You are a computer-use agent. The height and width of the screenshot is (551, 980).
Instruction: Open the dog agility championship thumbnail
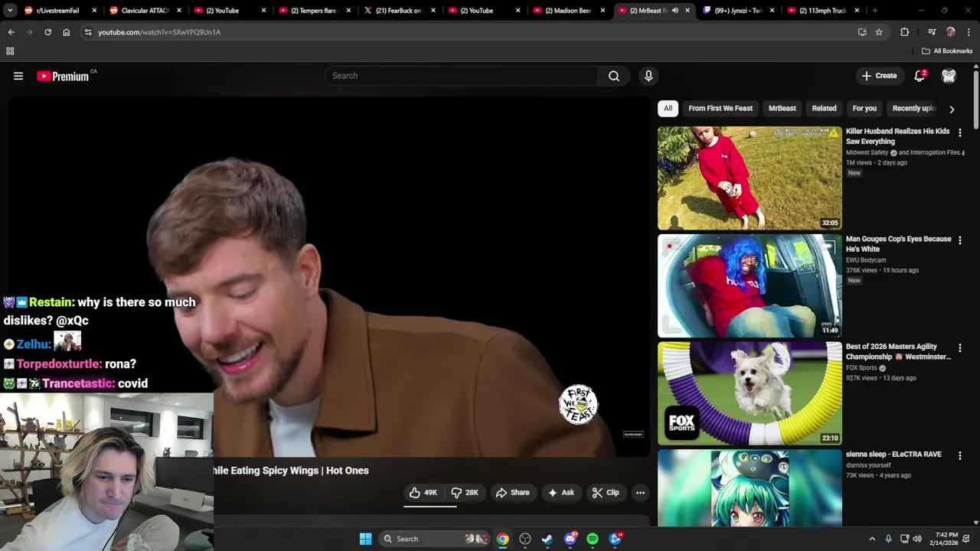(x=750, y=393)
